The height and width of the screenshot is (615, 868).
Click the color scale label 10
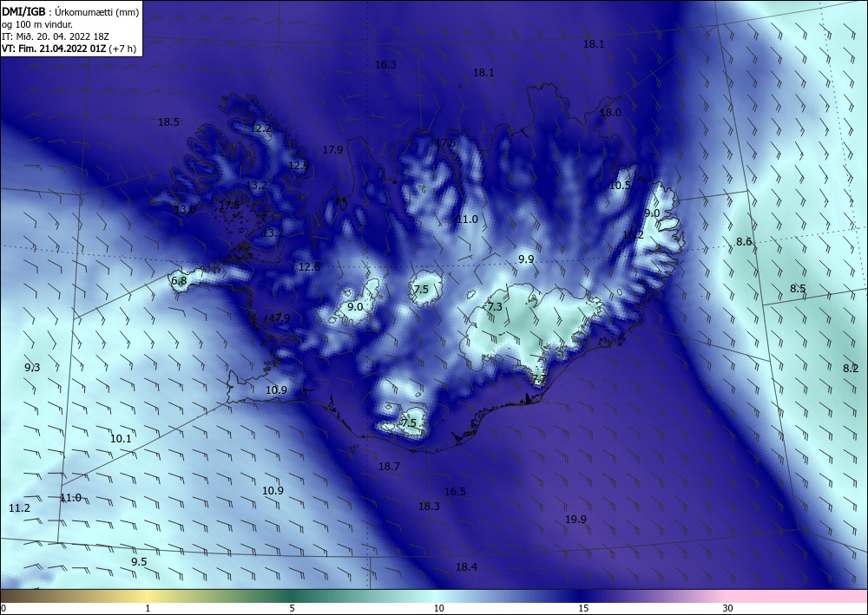pos(438,608)
